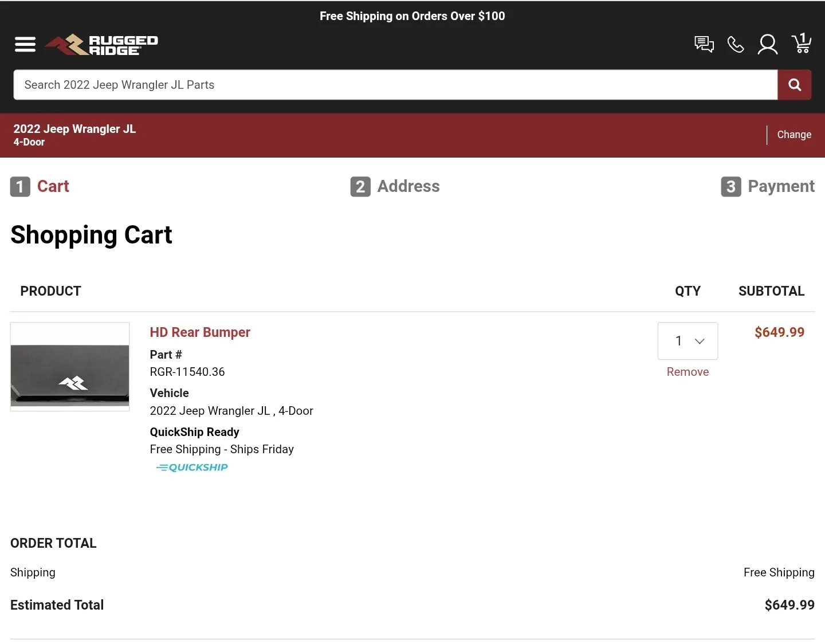Click the Shopping Cart heading

coord(91,235)
